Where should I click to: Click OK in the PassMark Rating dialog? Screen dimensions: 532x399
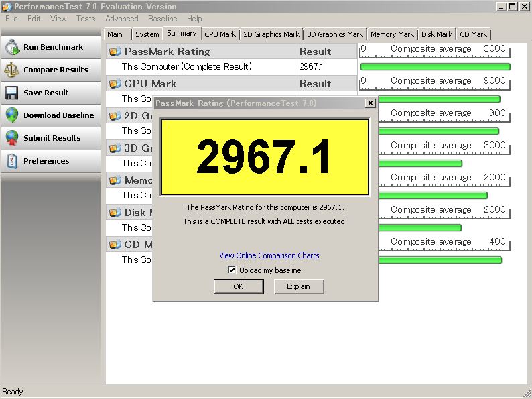pyautogui.click(x=239, y=286)
